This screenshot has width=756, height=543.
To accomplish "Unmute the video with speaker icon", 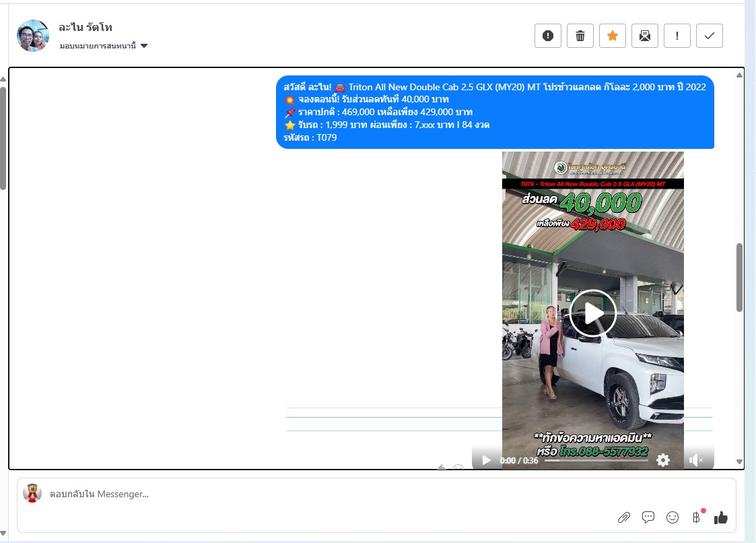I will click(696, 460).
